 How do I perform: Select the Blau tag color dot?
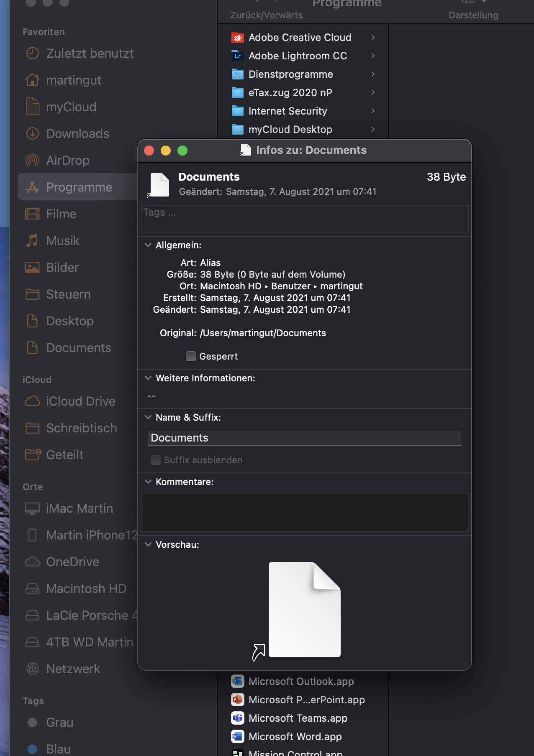click(x=32, y=749)
